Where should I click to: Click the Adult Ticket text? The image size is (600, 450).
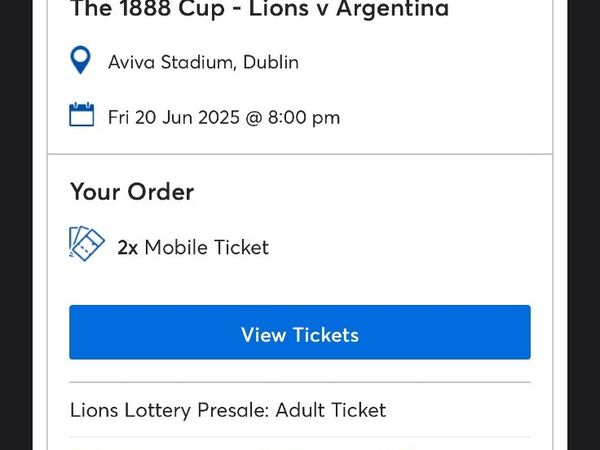click(x=331, y=410)
